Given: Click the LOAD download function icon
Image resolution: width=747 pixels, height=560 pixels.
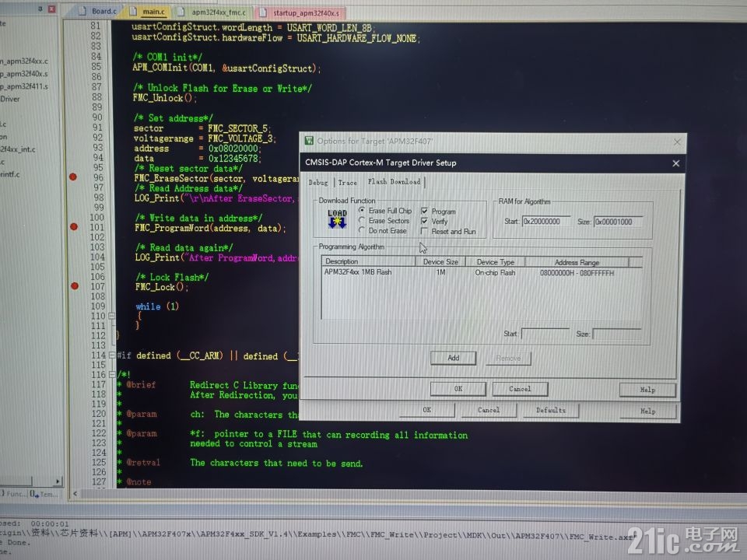Looking at the screenshot, I should 337,219.
